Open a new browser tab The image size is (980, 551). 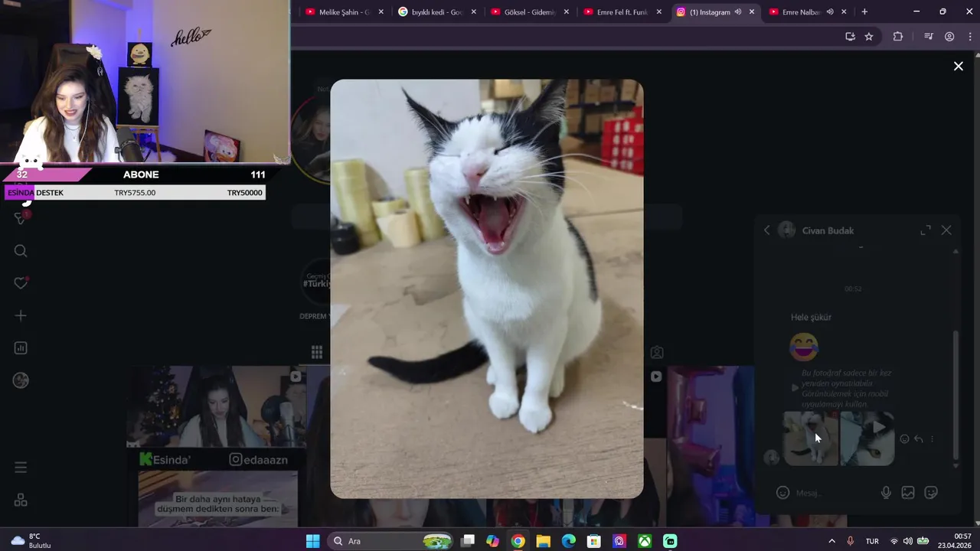tap(864, 11)
